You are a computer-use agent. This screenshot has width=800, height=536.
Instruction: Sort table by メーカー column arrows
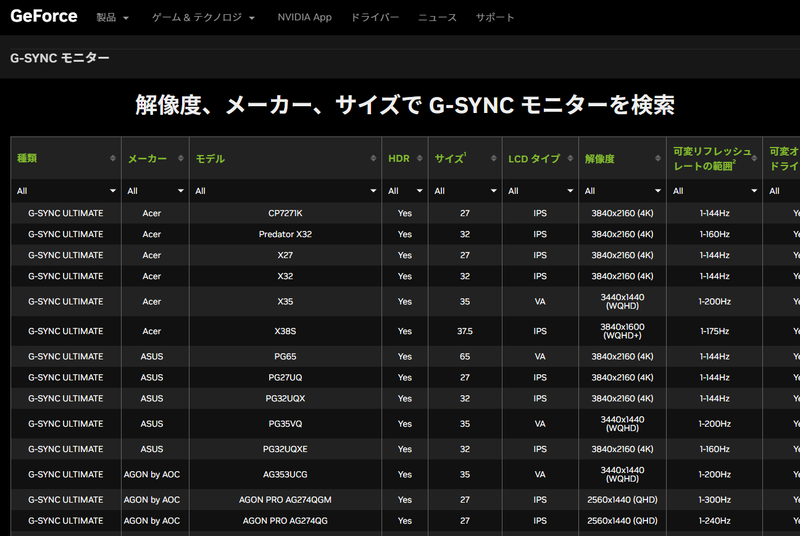[181, 158]
